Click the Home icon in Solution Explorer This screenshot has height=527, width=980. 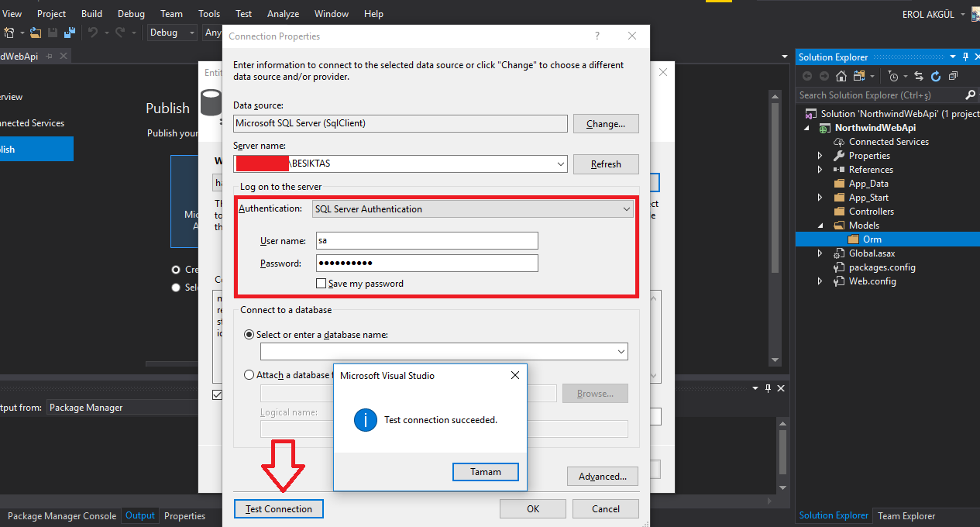(x=842, y=76)
